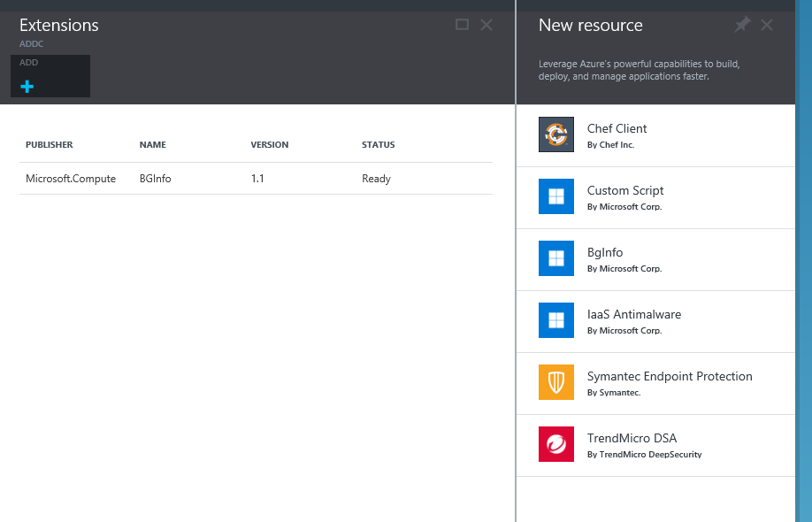Screen dimensions: 812x522
Task: Close the Extensions blade
Action: [x=486, y=25]
